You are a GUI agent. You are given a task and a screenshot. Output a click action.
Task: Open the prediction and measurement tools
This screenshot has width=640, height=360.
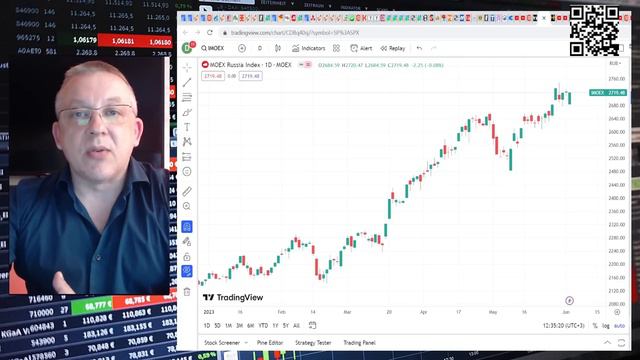pyautogui.click(x=187, y=157)
